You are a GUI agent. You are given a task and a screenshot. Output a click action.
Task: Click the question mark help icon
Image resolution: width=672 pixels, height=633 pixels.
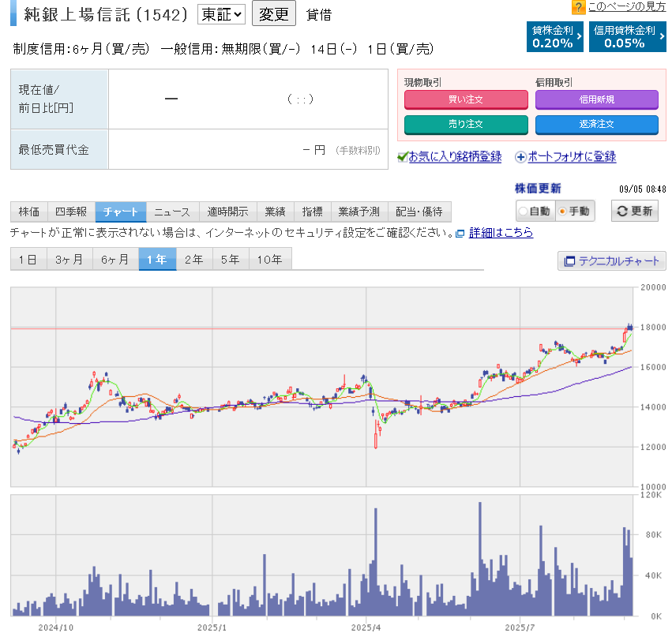click(x=579, y=7)
